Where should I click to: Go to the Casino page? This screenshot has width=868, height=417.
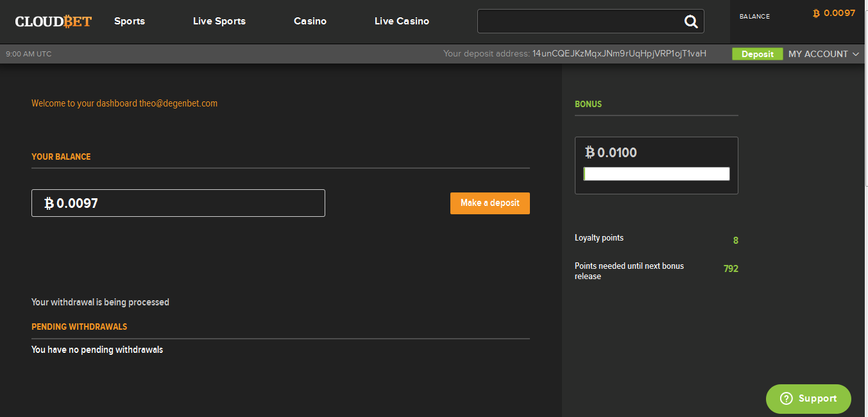point(310,21)
